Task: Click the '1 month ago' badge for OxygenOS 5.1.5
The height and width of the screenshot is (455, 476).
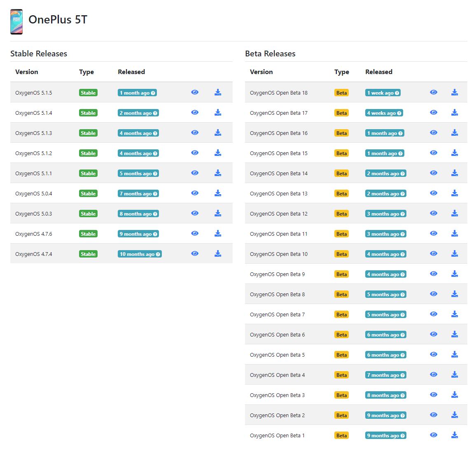Action: click(x=137, y=93)
